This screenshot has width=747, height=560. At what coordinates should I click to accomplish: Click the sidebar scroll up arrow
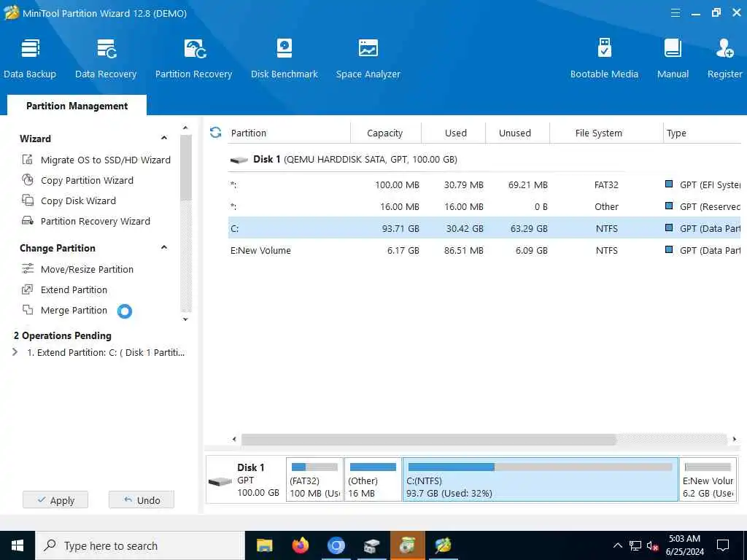click(186, 128)
